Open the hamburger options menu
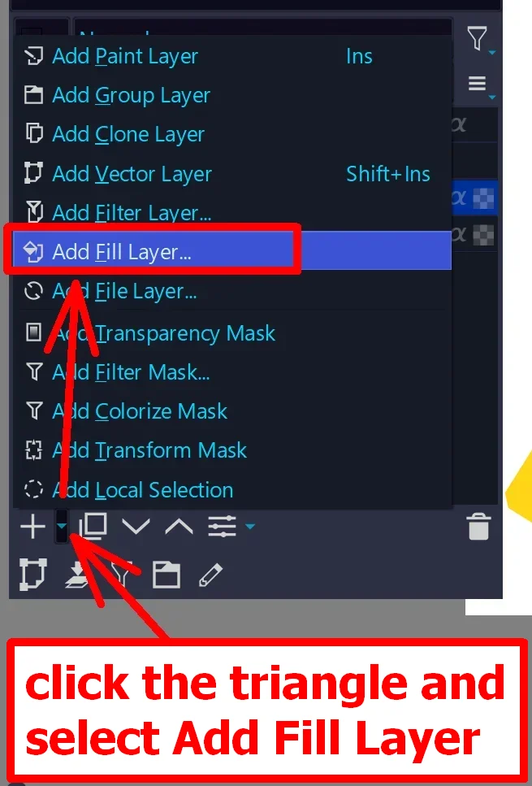The width and height of the screenshot is (532, 786). [x=479, y=85]
